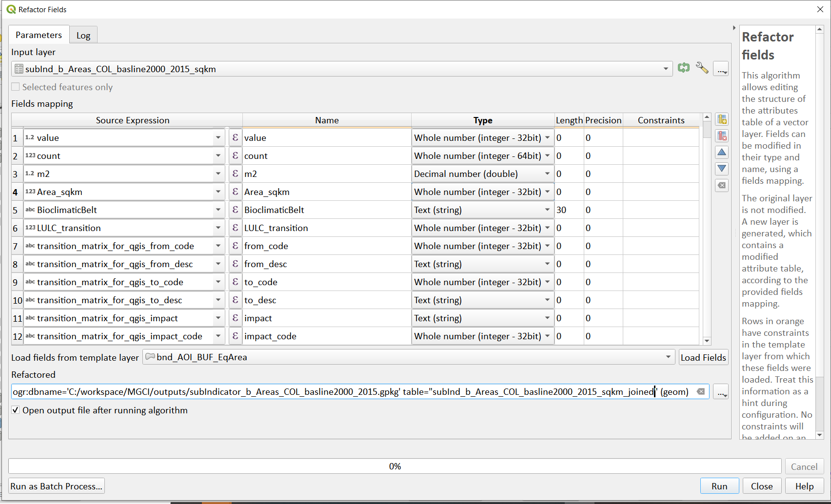Click the Run button
Viewport: 831px width, 504px height.
[719, 486]
